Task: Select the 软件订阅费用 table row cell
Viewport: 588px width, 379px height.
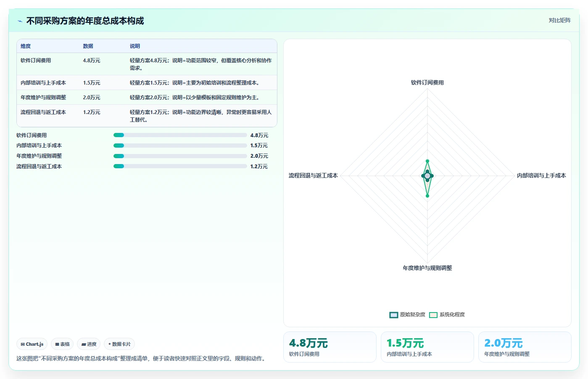Action: click(x=36, y=61)
